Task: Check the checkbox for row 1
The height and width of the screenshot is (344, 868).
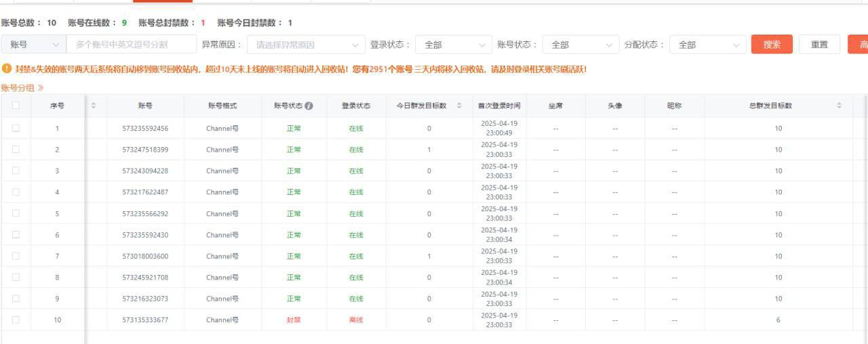Action: point(16,128)
